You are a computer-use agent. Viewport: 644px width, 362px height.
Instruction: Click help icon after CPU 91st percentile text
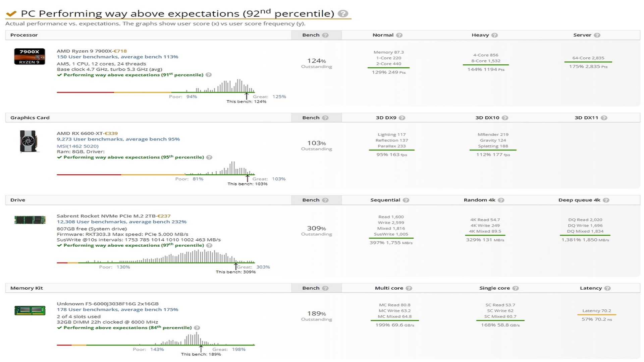point(209,75)
